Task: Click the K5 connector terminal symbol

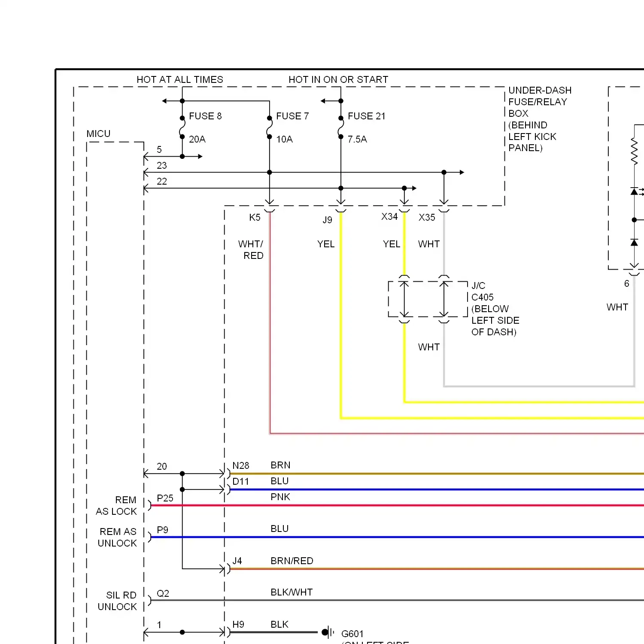Action: pyautogui.click(x=269, y=209)
